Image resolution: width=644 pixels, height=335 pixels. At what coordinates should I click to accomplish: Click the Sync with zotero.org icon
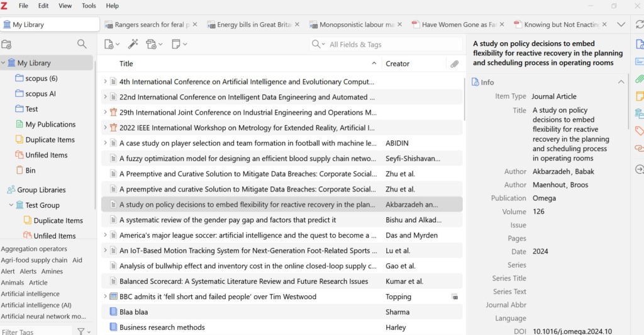[639, 25]
